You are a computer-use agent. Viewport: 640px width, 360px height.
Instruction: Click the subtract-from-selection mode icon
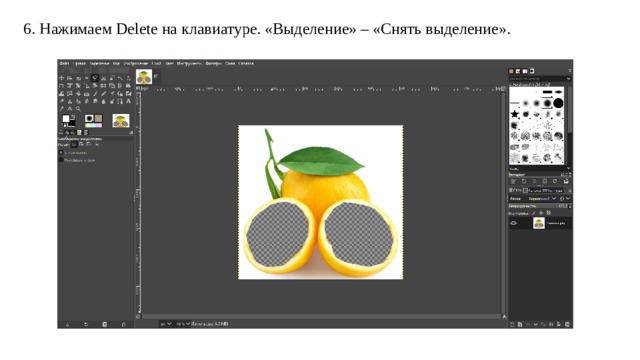(x=89, y=144)
